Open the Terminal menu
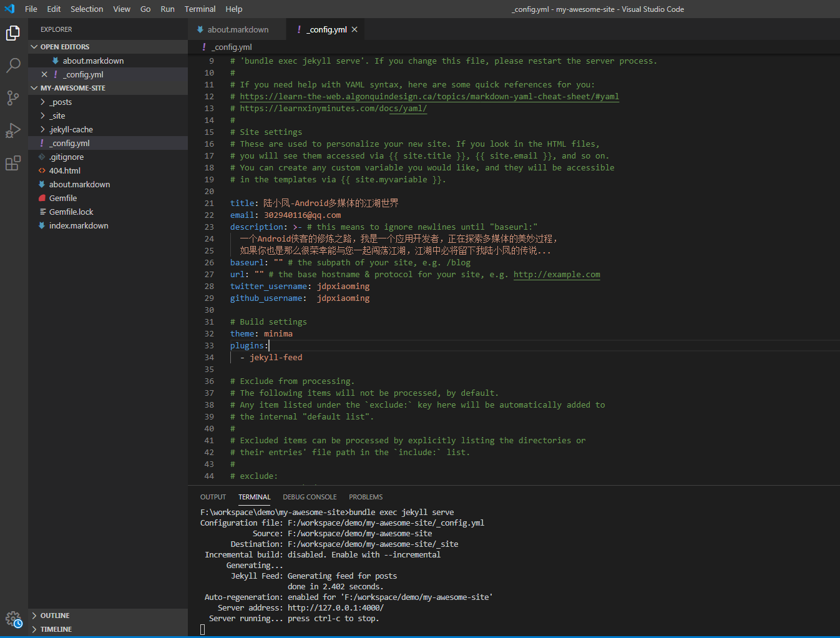 point(200,9)
